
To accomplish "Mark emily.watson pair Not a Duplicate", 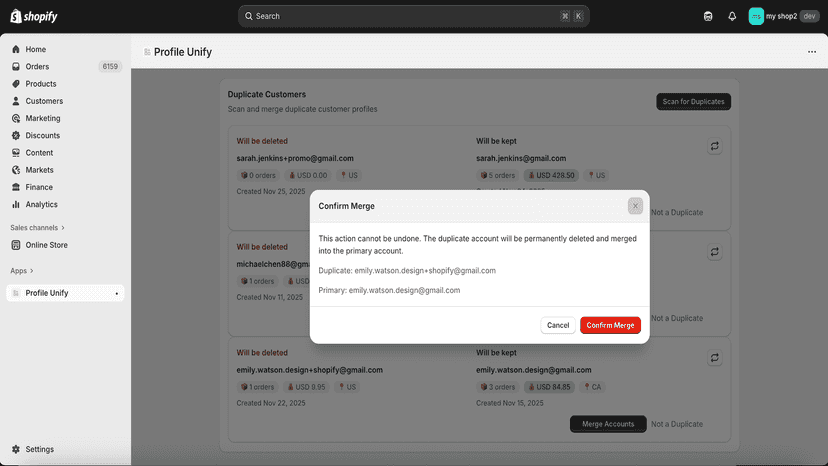I will 677,424.
